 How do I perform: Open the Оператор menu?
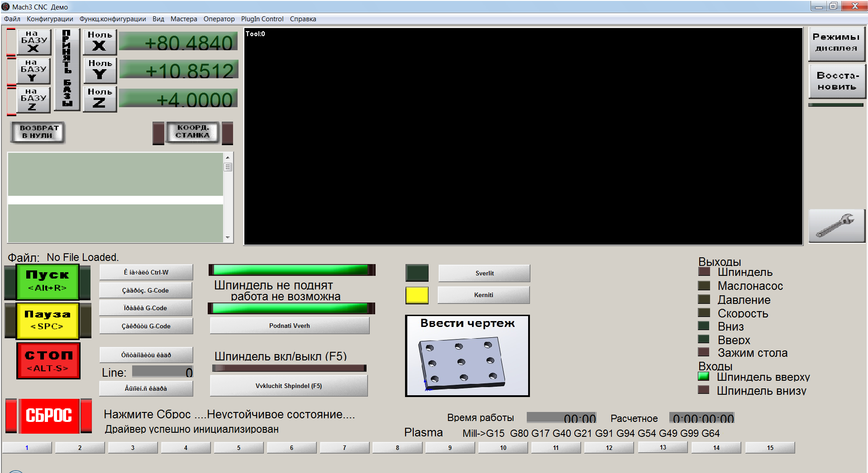219,19
